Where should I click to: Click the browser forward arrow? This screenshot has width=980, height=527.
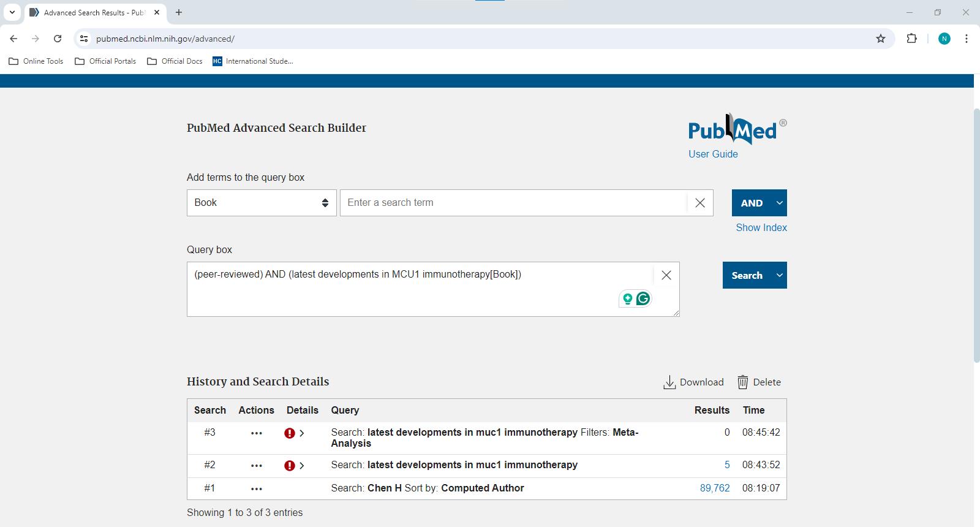(36, 39)
